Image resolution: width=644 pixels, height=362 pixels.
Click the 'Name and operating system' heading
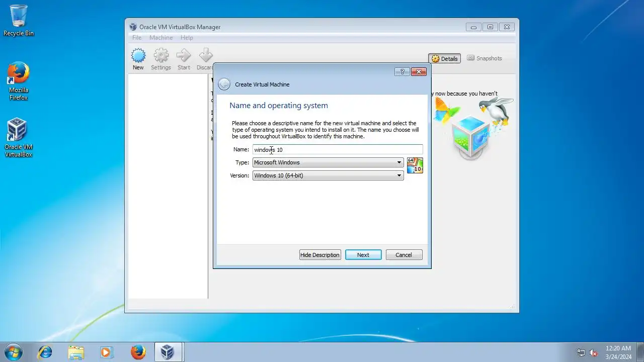point(279,106)
